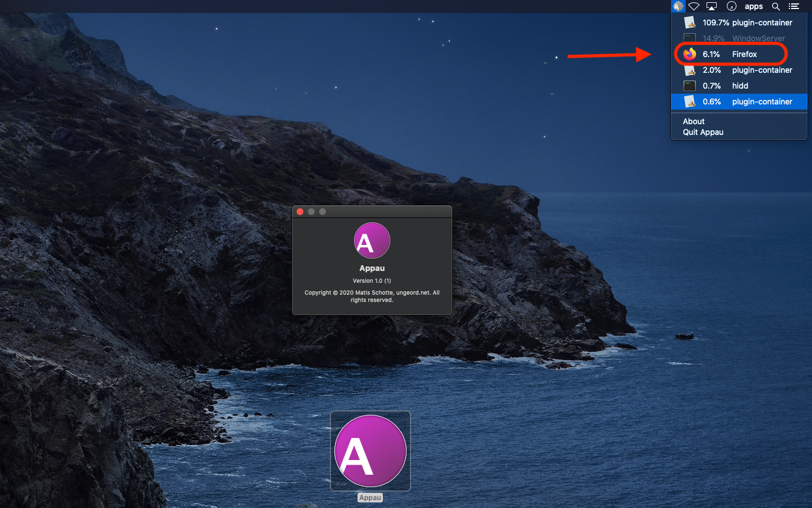The image size is (812, 508).
Task: Close the About Appau window
Action: [300, 212]
